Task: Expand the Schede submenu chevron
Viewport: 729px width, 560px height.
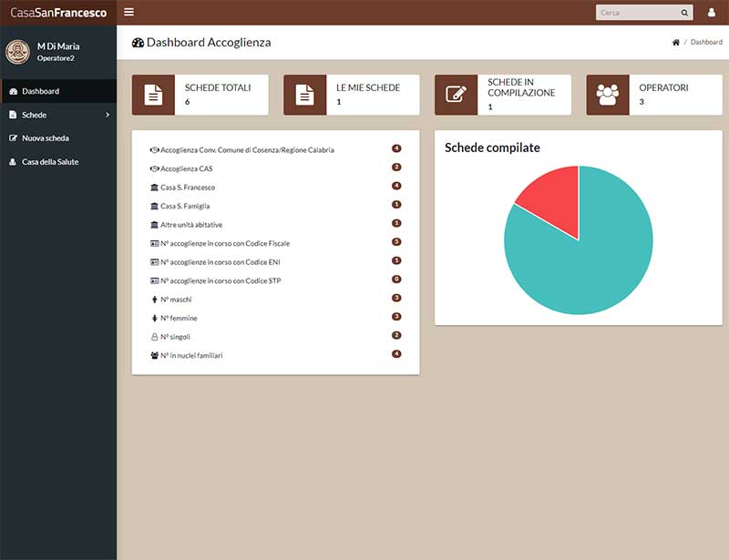Action: 108,115
